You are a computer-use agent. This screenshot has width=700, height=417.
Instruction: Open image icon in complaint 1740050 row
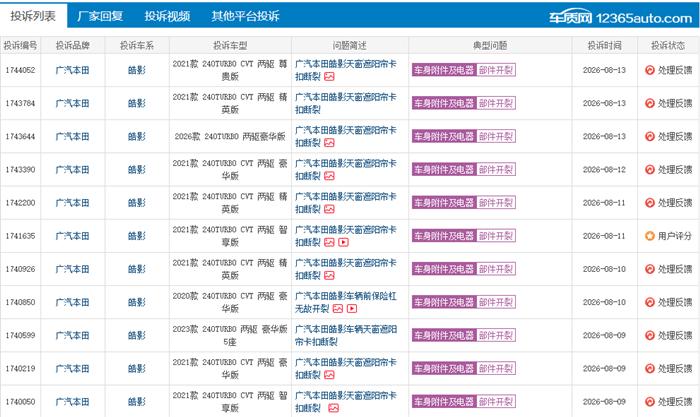(333, 408)
